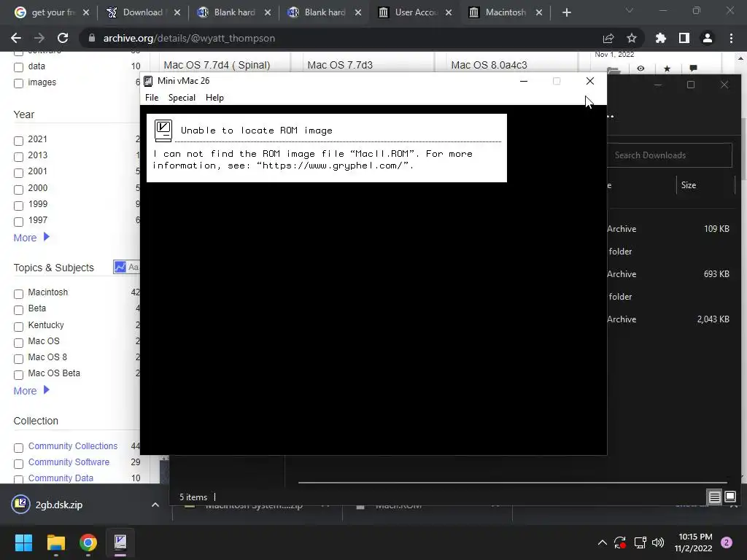
Task: Open Chrome extensions puzzle icon
Action: (660, 38)
